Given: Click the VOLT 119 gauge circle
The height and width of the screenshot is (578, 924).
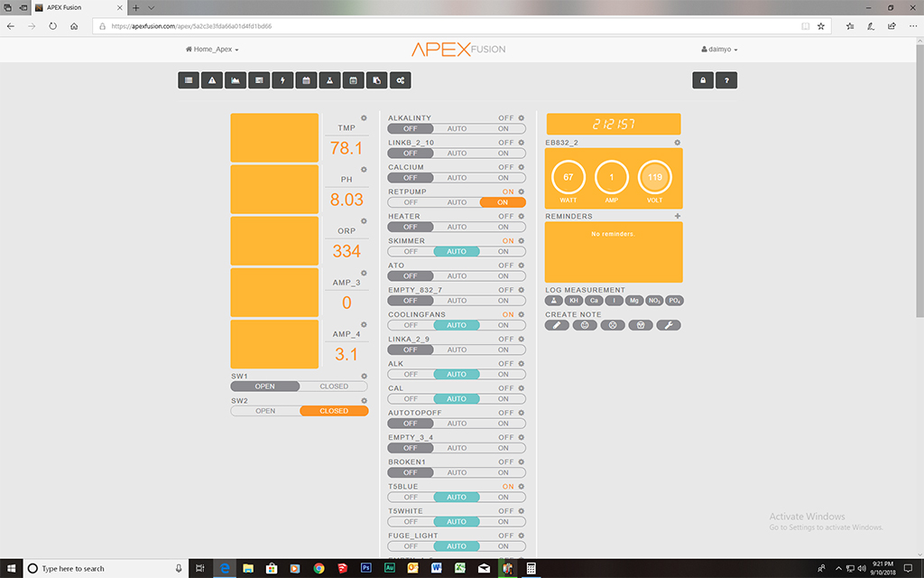Looking at the screenshot, I should [x=655, y=177].
